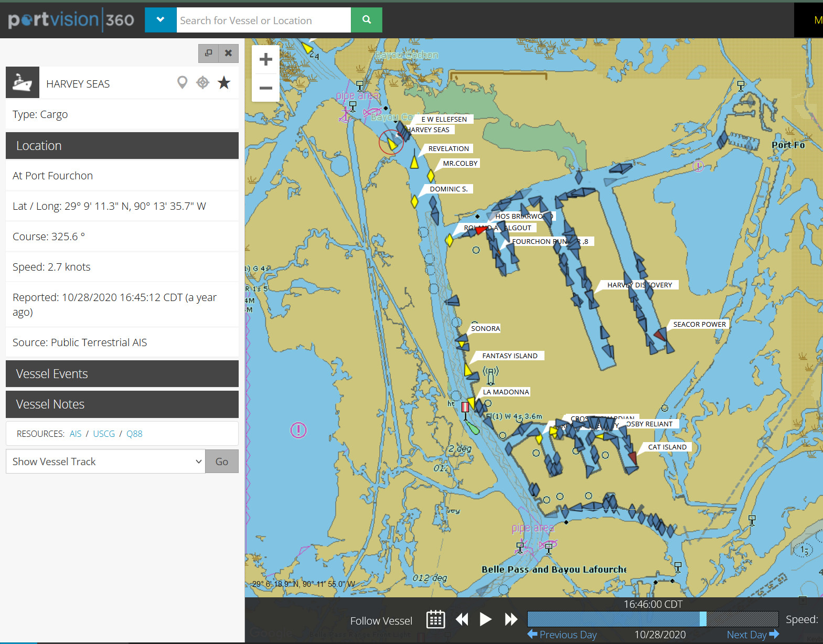This screenshot has width=823, height=644.
Task: Expand the Vessel Events section
Action: 122,374
